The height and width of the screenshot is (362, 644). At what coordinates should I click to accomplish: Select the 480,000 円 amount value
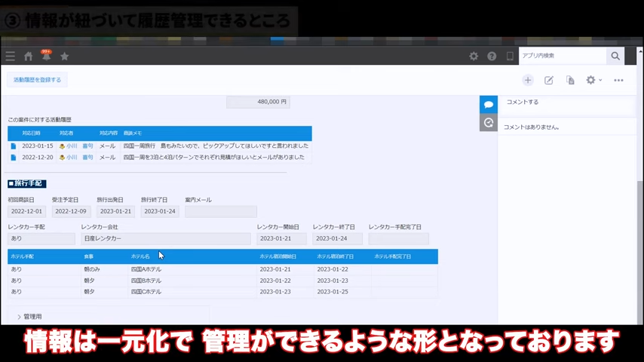pos(258,102)
